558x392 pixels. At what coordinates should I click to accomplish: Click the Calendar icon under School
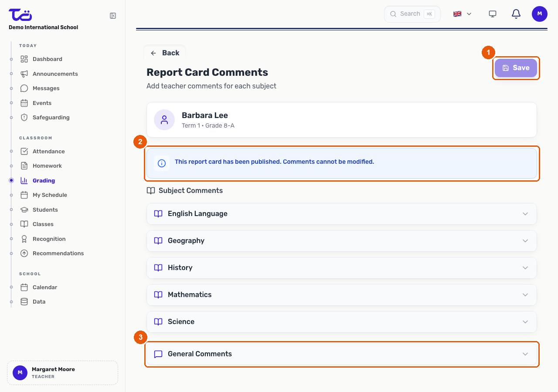tap(24, 287)
